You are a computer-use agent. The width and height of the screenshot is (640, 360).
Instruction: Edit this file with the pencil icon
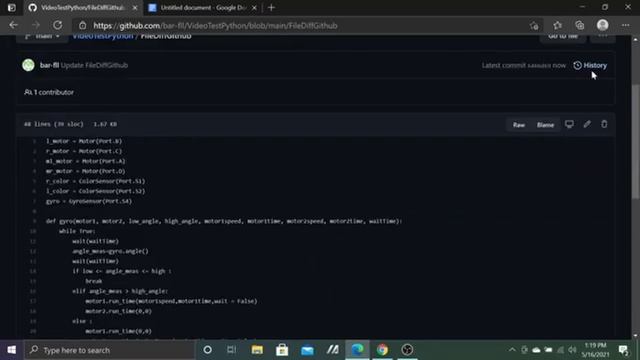[x=587, y=124]
